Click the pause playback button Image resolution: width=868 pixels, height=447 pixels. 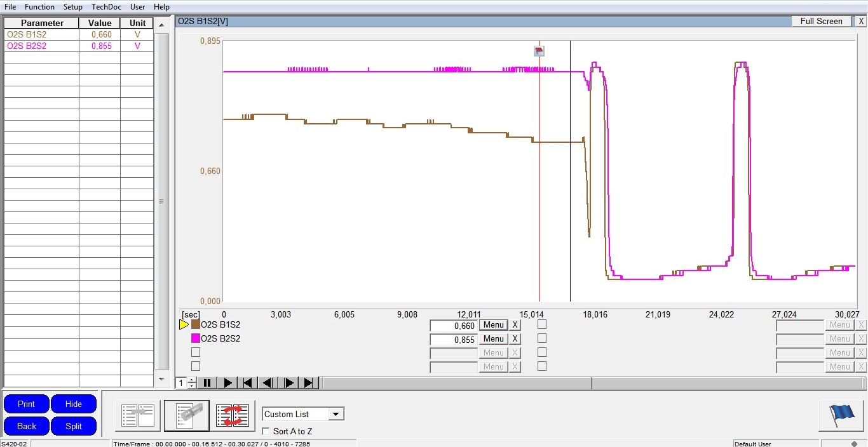pos(207,383)
